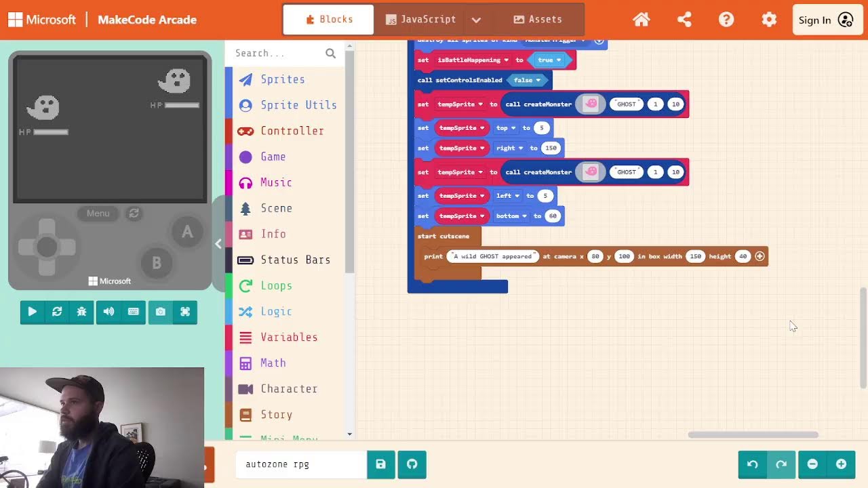Open the GitHub repository button

[x=412, y=464]
